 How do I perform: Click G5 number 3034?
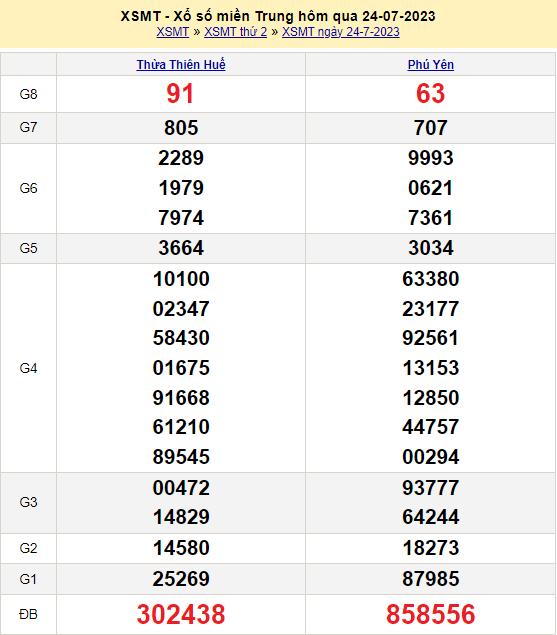(x=431, y=248)
